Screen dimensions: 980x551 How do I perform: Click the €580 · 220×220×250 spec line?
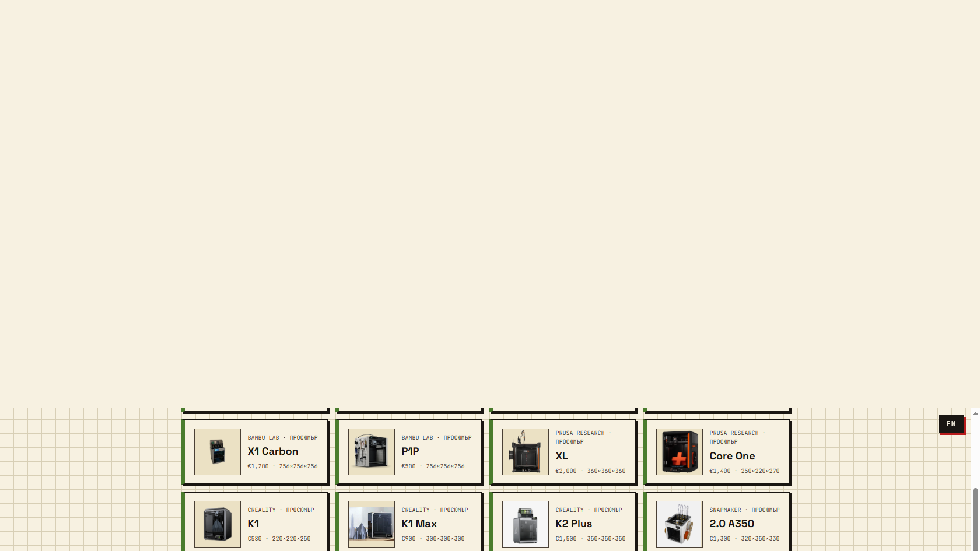(279, 539)
